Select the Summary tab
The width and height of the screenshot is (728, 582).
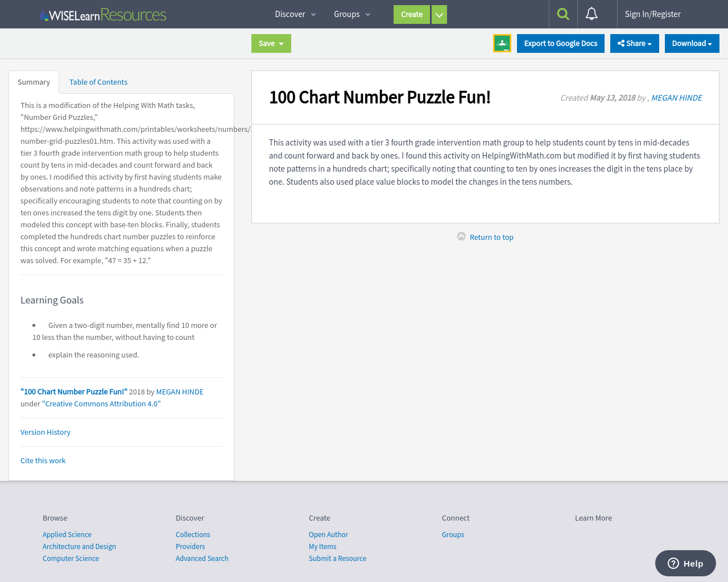[x=34, y=82]
